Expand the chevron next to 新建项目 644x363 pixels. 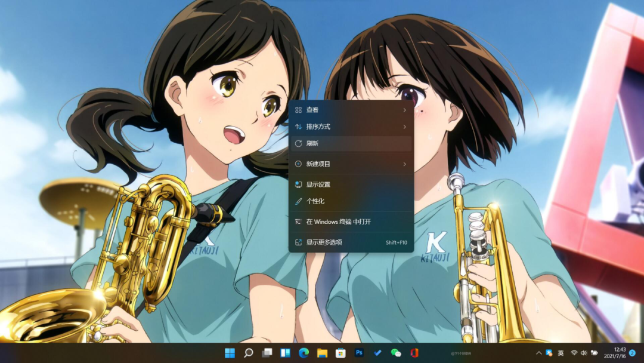[x=404, y=164]
